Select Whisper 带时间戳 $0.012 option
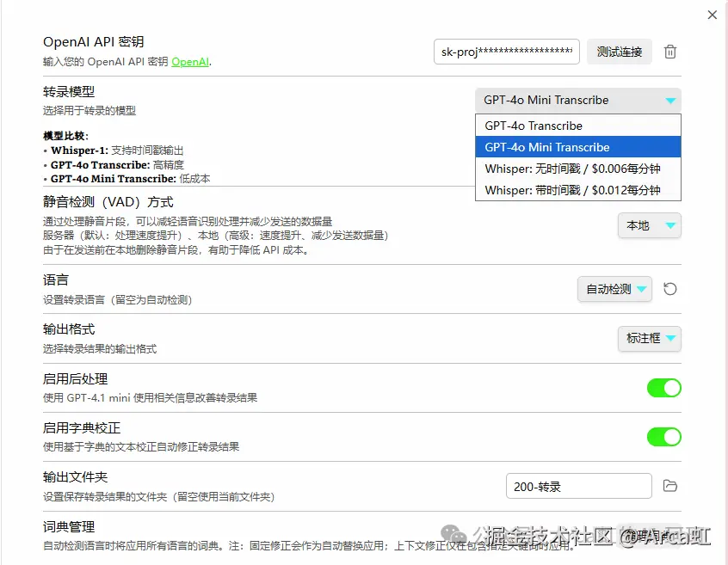This screenshot has height=565, width=728. [x=578, y=190]
